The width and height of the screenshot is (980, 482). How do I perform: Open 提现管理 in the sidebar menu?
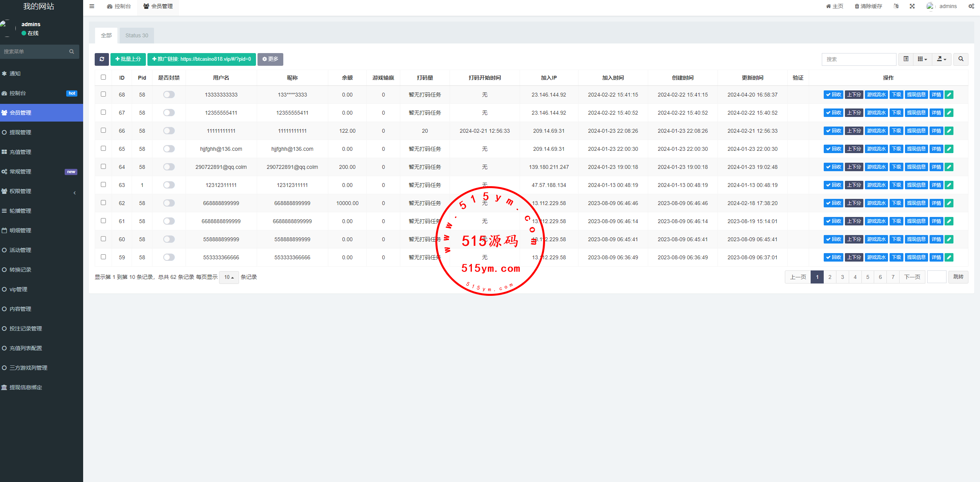point(20,132)
